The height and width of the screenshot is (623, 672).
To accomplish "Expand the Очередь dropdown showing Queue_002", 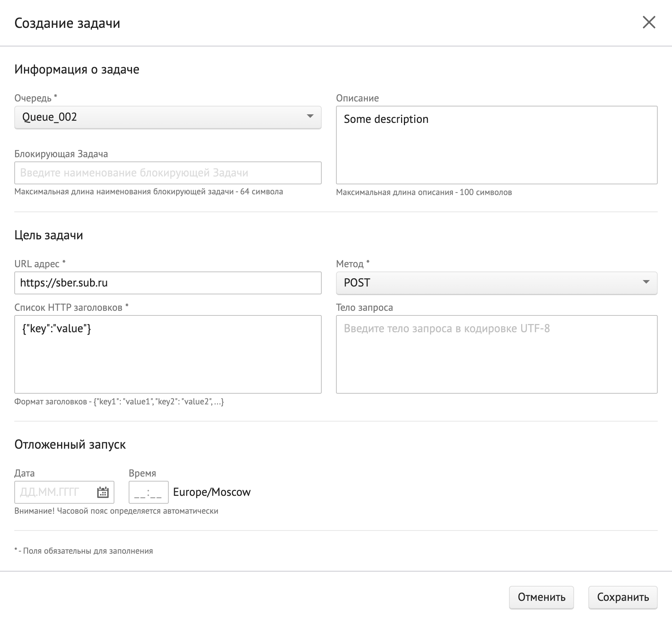I will pyautogui.click(x=168, y=117).
